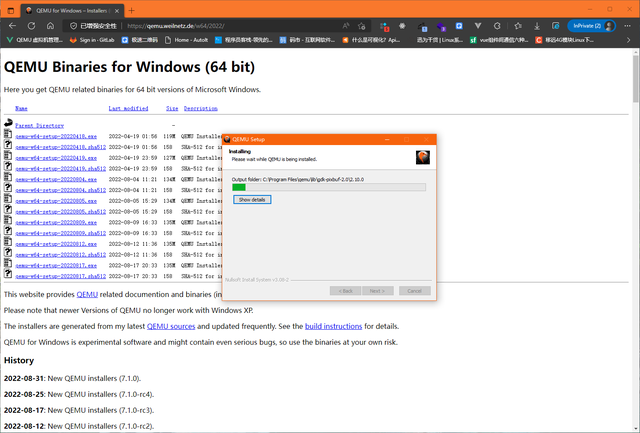Show more bookmarks chevron on favorites bar
Image resolution: width=640 pixels, height=433 pixels.
point(628,40)
